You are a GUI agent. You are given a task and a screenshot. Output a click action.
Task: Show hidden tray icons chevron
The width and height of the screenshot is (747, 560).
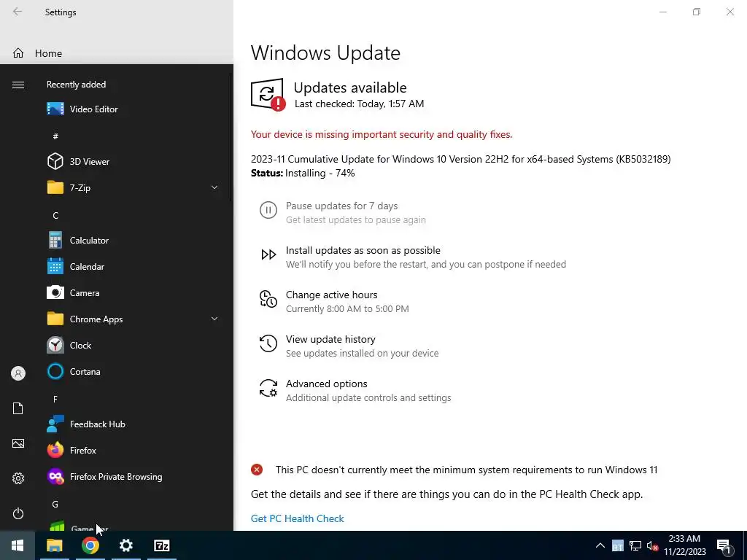(x=600, y=545)
